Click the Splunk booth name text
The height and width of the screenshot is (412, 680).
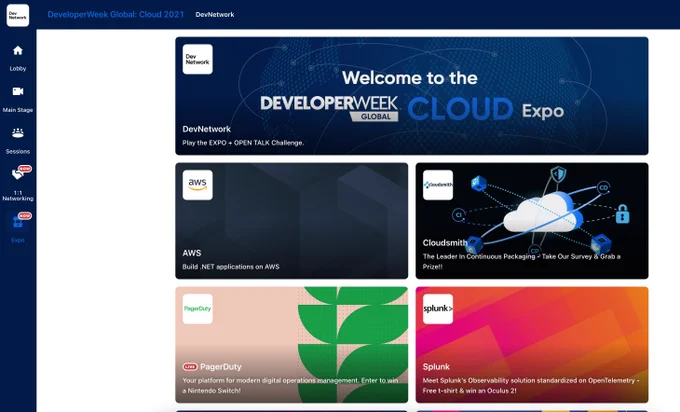pyautogui.click(x=436, y=367)
